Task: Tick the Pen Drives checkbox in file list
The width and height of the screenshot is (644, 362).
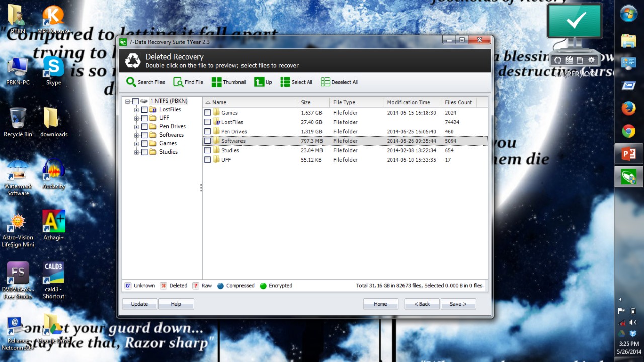Action: [x=207, y=132]
